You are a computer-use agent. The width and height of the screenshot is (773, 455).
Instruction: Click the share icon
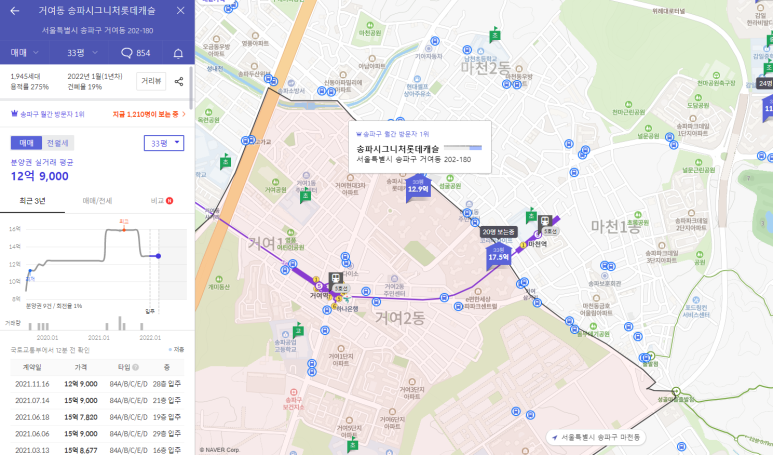coord(179,81)
